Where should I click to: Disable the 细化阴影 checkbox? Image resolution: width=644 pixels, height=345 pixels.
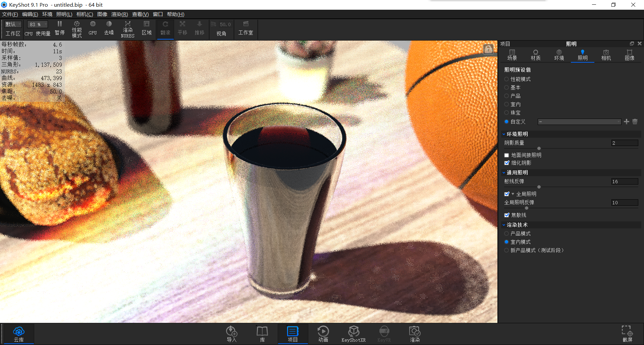click(507, 163)
